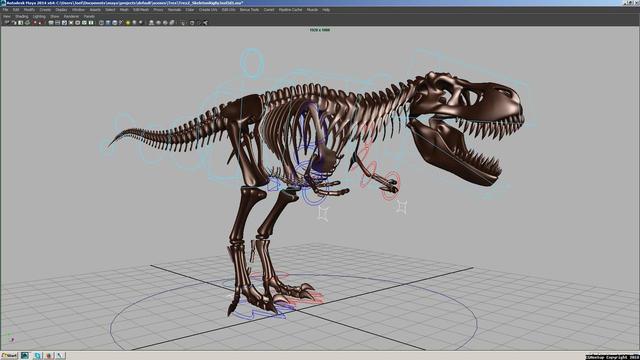Open the Bonus Tools menu
This screenshot has height=360, width=640.
(x=249, y=10)
